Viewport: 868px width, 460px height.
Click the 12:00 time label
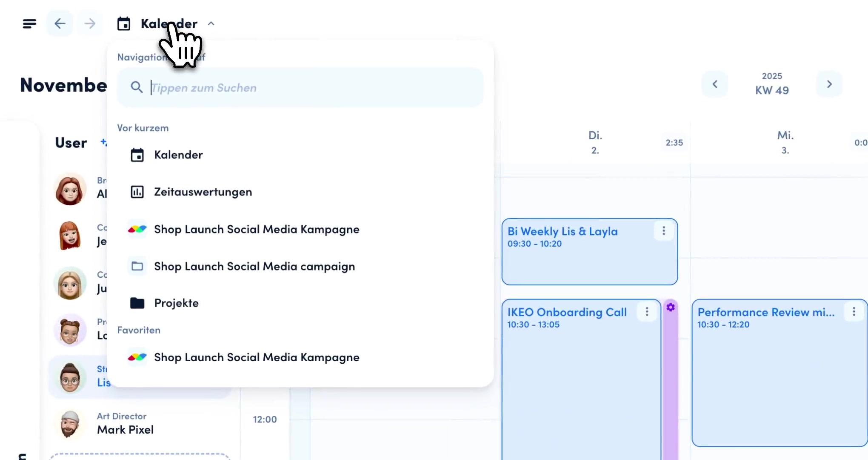coord(265,419)
